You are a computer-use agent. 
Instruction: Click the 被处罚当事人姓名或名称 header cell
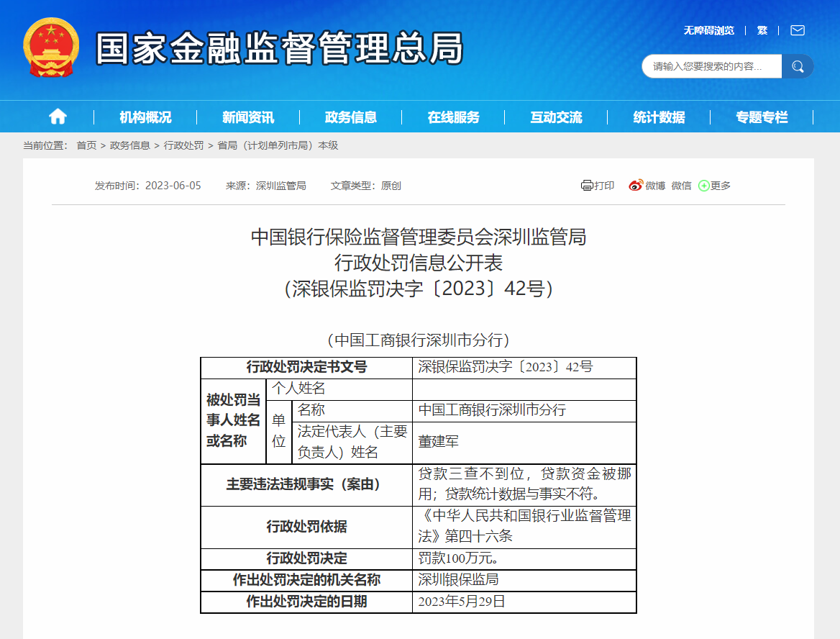pyautogui.click(x=233, y=420)
